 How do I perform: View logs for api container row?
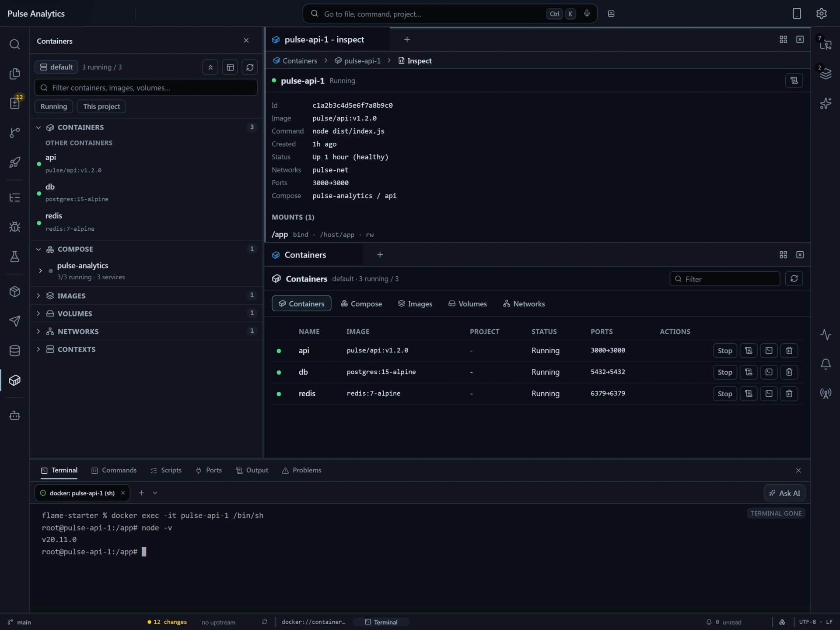point(749,351)
